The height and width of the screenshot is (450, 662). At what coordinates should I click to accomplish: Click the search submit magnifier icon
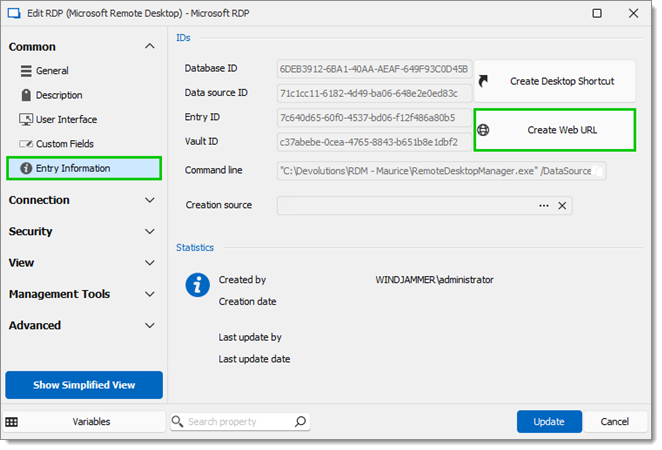pyautogui.click(x=300, y=421)
